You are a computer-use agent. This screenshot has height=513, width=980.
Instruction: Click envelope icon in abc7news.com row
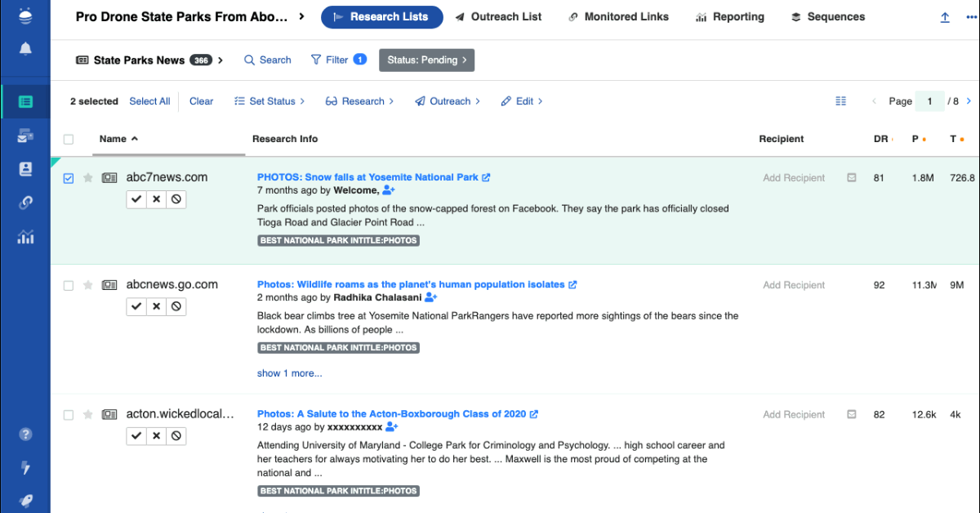[852, 177]
